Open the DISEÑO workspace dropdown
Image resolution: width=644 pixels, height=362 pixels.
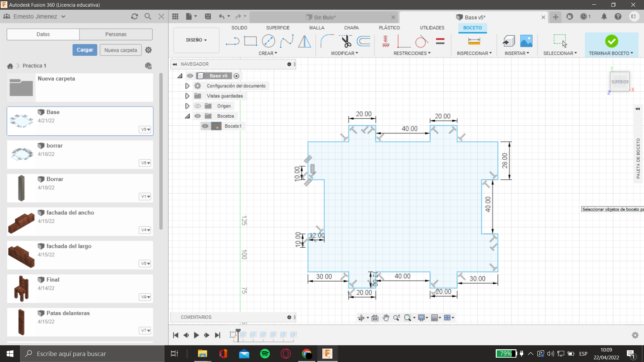(196, 40)
